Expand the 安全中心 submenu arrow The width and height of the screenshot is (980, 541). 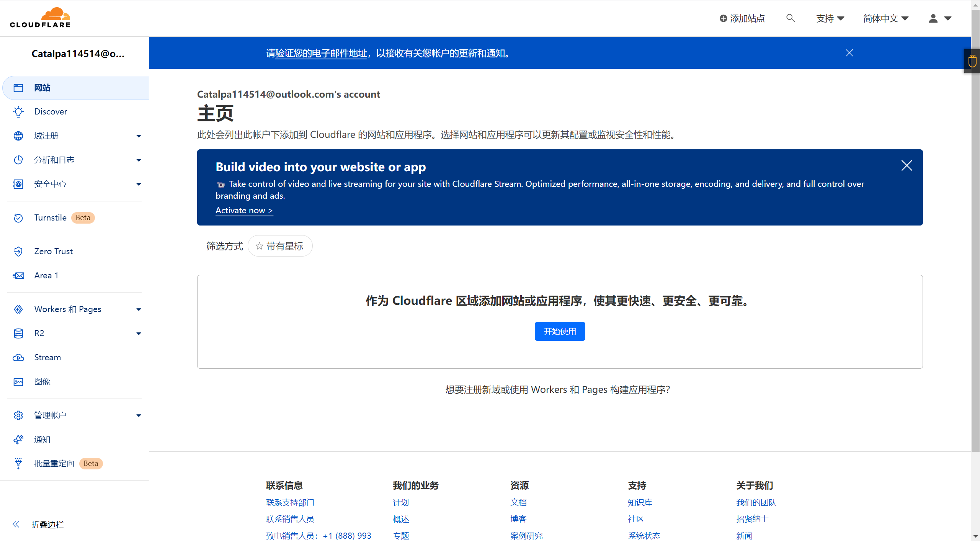coord(139,184)
